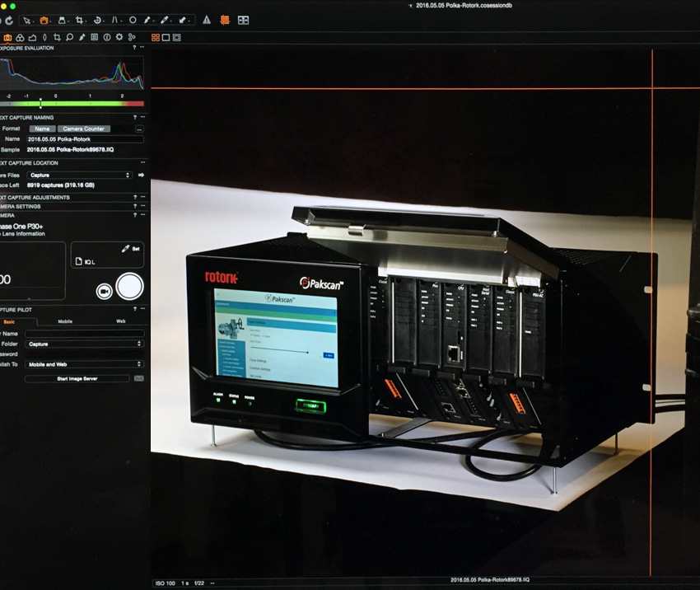Open Next Capture Location options ellipsis
The height and width of the screenshot is (590, 700).
pos(142,163)
